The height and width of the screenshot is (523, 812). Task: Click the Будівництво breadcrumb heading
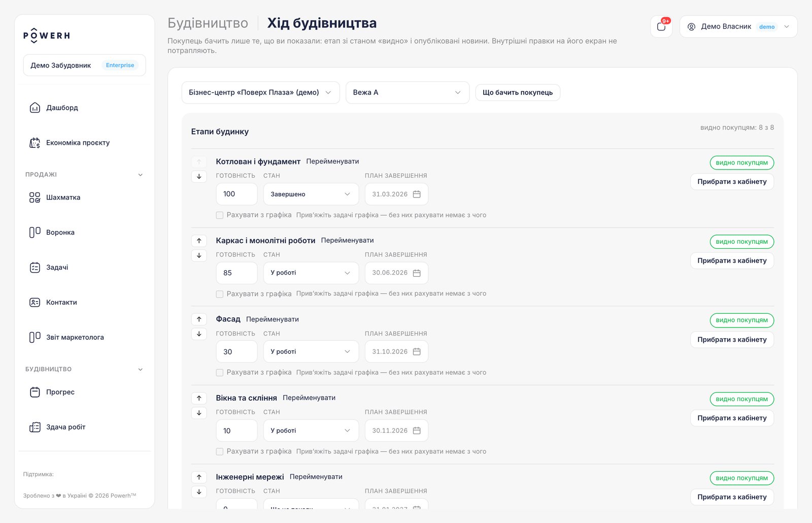(208, 23)
